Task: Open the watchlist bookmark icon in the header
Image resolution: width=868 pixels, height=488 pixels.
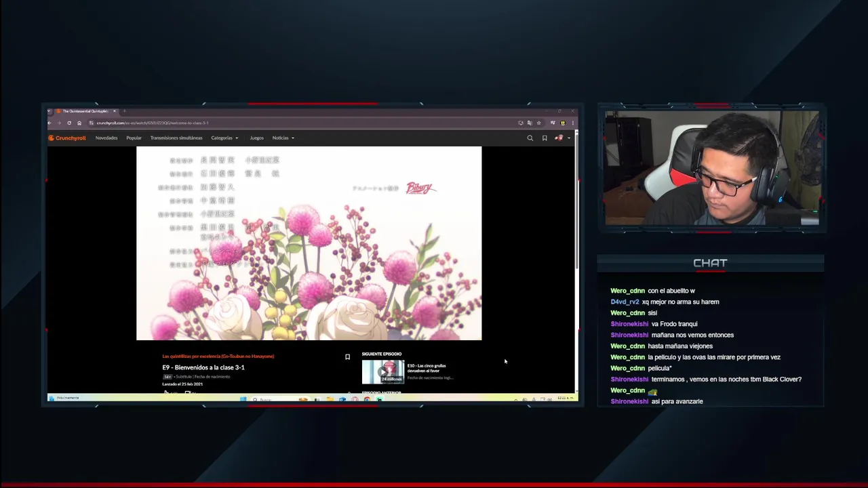Action: [x=545, y=138]
